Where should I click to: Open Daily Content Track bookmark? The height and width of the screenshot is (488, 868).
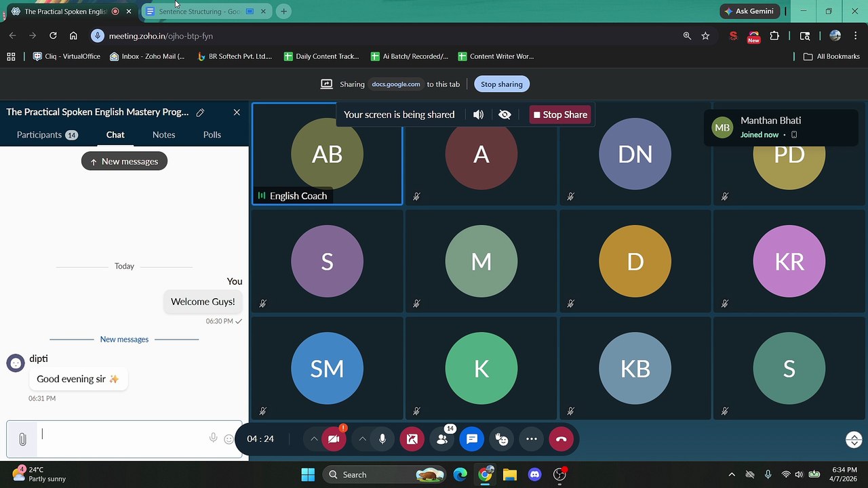(x=321, y=57)
